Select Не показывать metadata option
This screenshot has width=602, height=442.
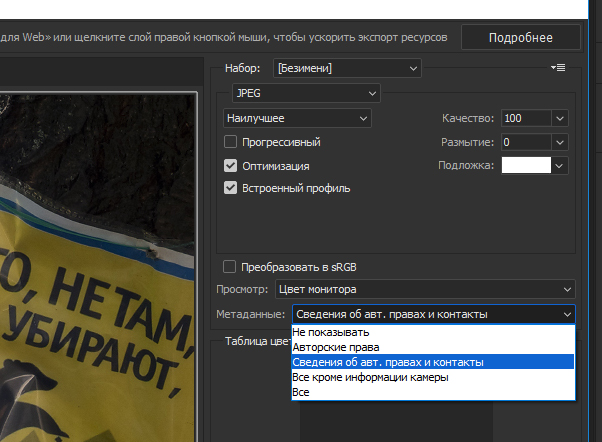[x=331, y=332]
